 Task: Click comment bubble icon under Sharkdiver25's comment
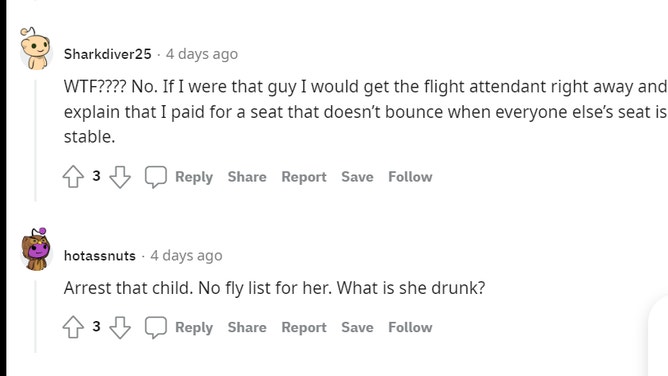(x=155, y=177)
